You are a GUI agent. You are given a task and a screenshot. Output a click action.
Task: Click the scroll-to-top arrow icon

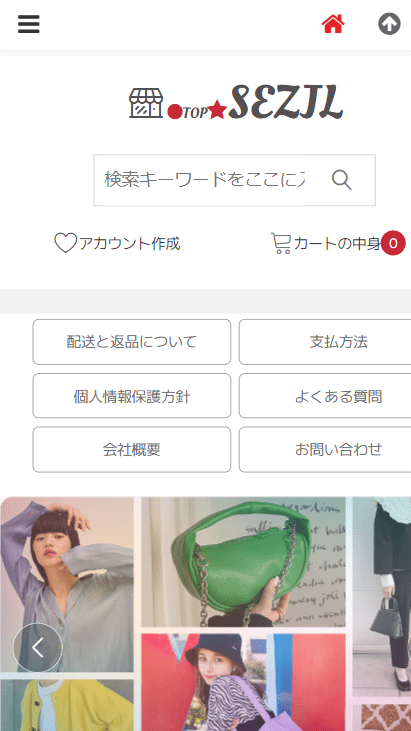click(x=389, y=24)
